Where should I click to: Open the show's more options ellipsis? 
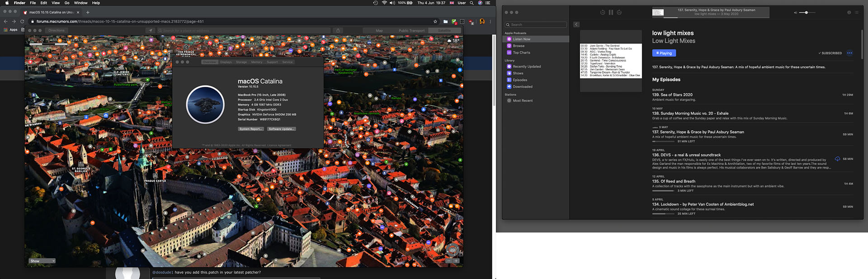click(849, 53)
